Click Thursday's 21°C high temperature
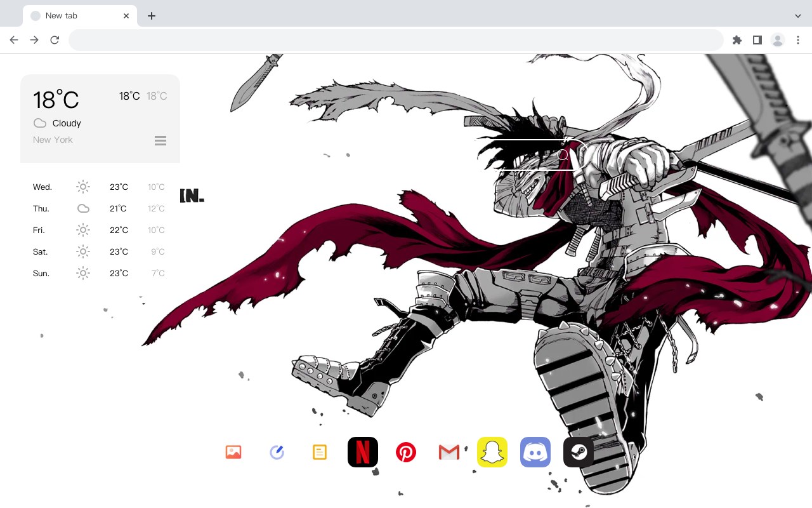 point(119,208)
